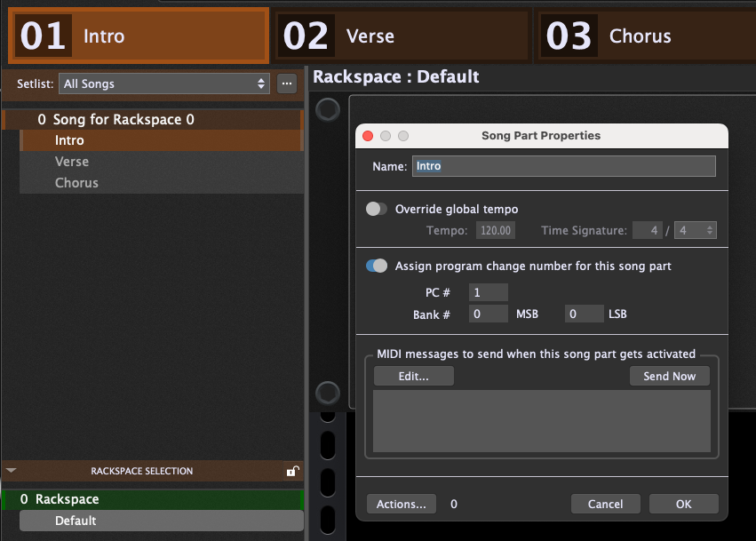The width and height of the screenshot is (756, 541).
Task: Click the lower rack screw knob
Action: click(328, 392)
